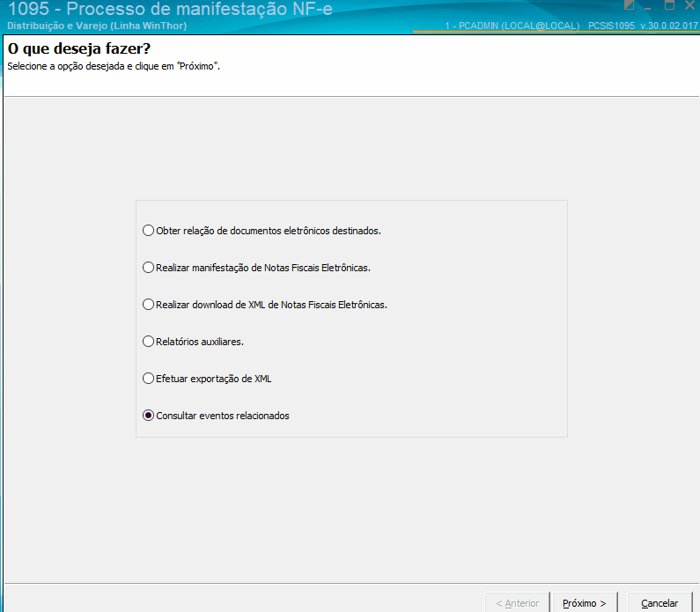Click the 'Cancelar' button
The image size is (700, 612).
pyautogui.click(x=659, y=603)
